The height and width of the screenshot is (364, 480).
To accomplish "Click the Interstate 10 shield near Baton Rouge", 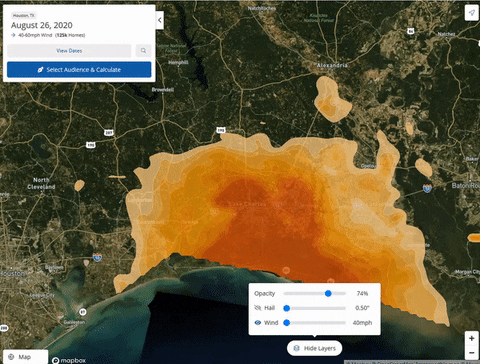I will [x=427, y=188].
